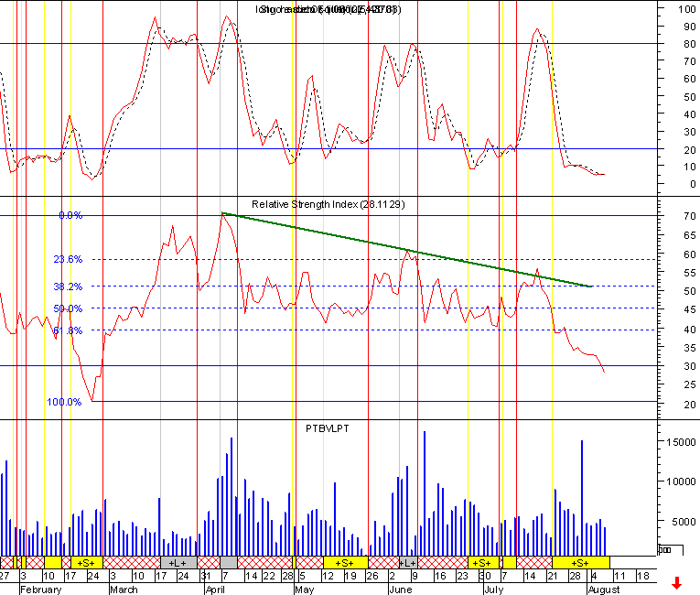Click the 30 value on RSI scale

pyautogui.click(x=690, y=366)
